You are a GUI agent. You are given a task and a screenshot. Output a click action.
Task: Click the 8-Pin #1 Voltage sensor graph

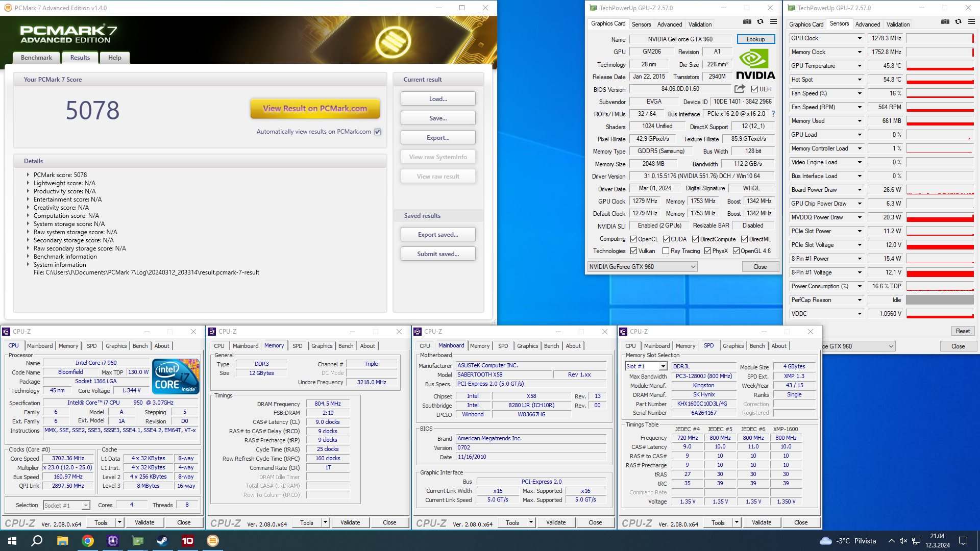click(940, 272)
